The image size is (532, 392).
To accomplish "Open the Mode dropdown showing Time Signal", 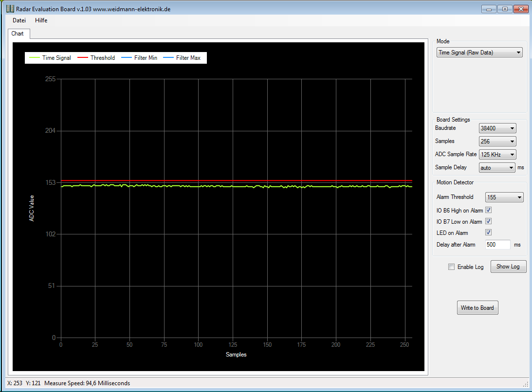I will click(x=479, y=53).
